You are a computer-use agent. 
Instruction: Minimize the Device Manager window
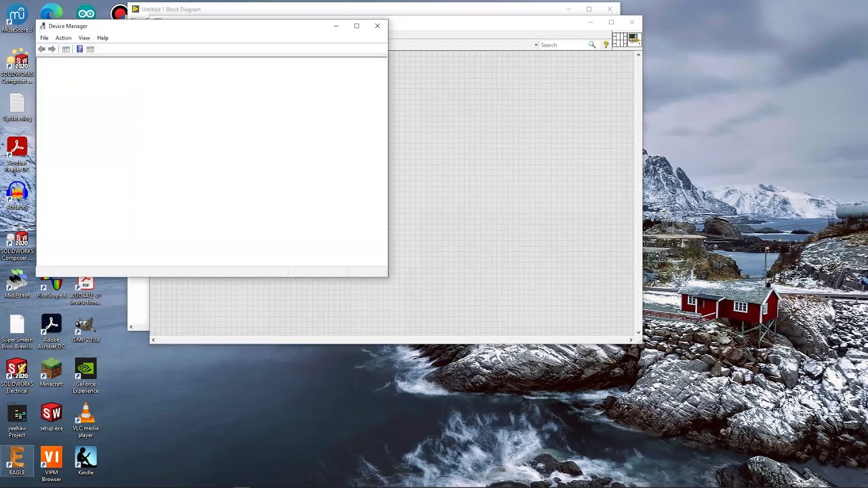(x=336, y=26)
